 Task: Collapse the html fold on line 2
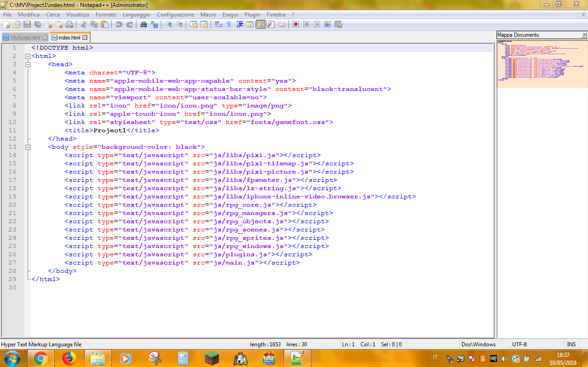(28, 56)
